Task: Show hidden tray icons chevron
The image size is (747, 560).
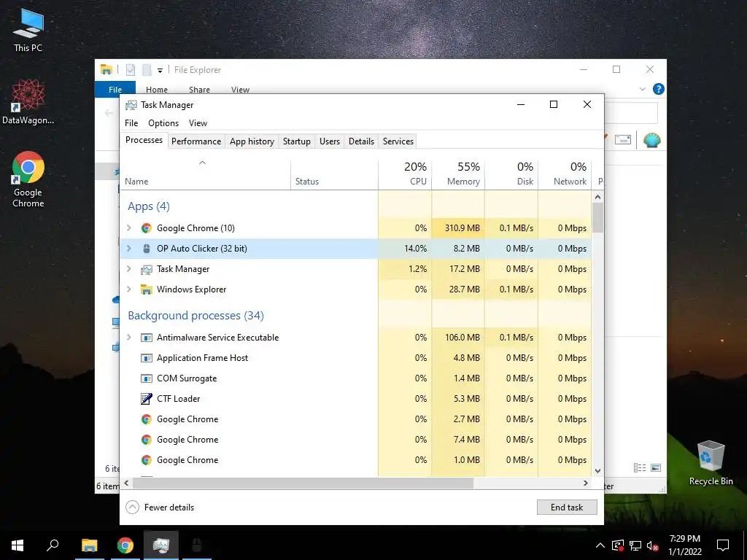Action: coord(600,545)
